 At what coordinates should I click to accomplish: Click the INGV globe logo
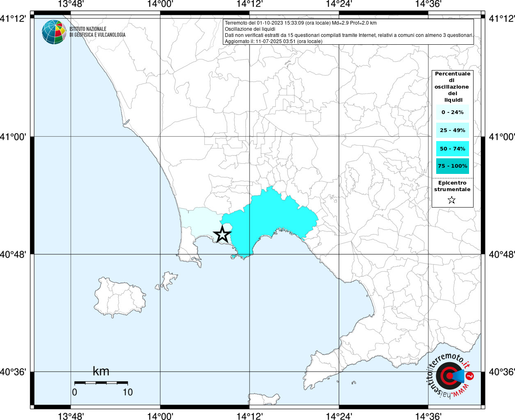click(54, 32)
